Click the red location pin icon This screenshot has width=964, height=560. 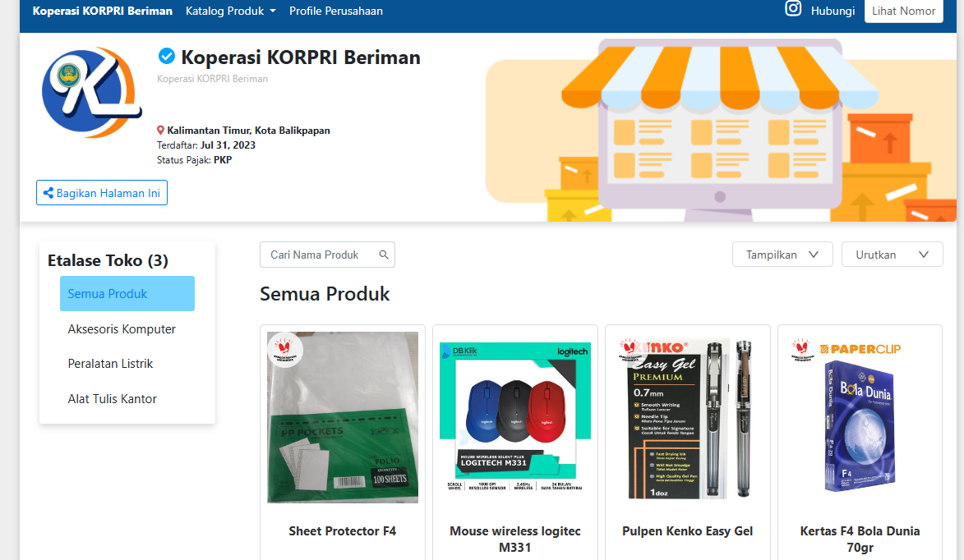click(x=160, y=131)
